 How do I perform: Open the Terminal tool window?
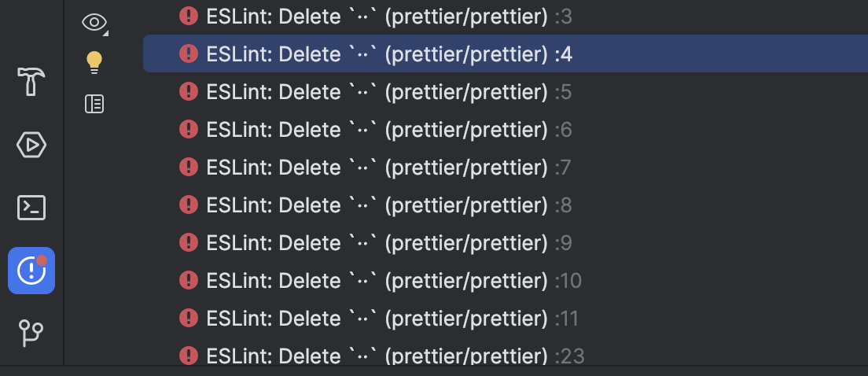tap(31, 208)
